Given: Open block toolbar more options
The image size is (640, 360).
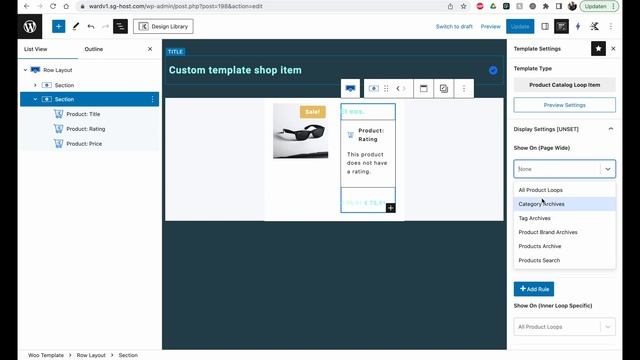Looking at the screenshot, I should (464, 89).
